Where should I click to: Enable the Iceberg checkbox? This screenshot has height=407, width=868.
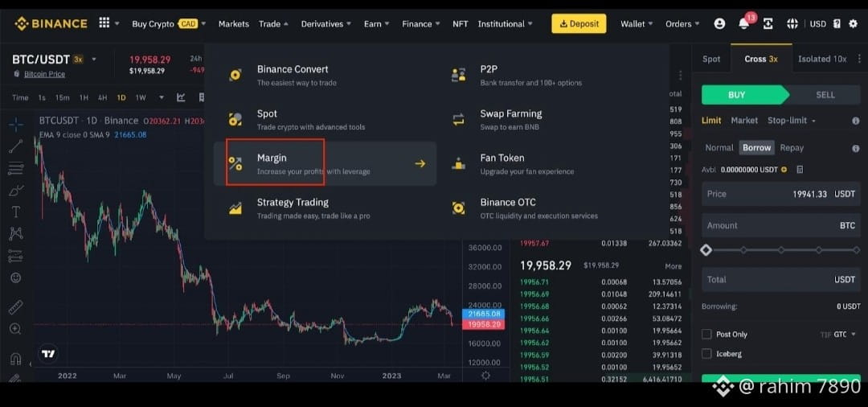(x=706, y=353)
